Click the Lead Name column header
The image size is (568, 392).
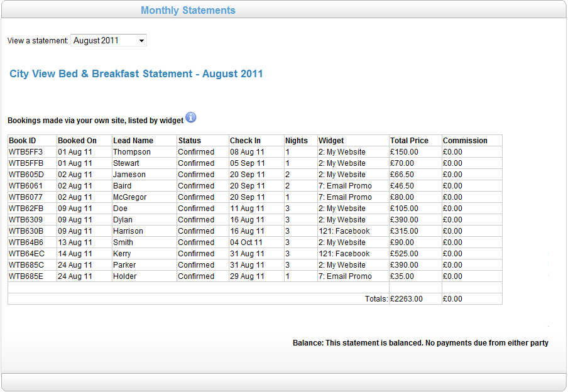(133, 141)
